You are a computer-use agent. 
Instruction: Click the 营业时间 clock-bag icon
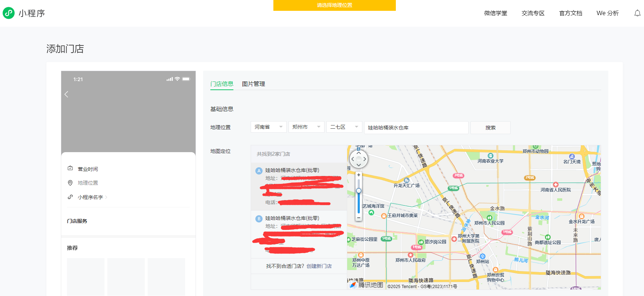coord(70,168)
